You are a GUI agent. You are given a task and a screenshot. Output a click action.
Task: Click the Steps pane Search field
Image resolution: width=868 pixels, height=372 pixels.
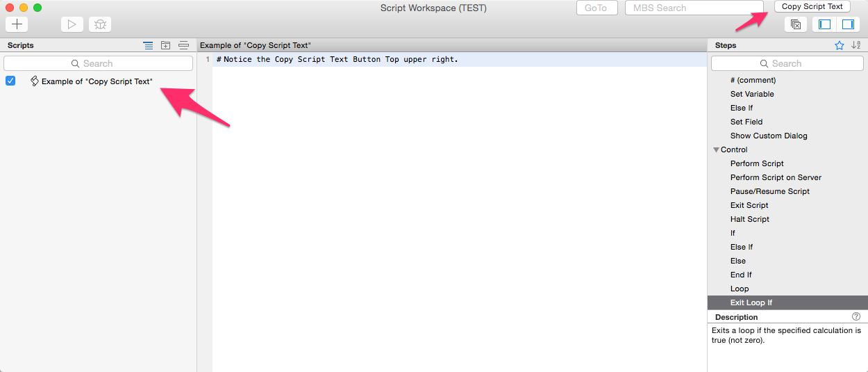tap(787, 63)
